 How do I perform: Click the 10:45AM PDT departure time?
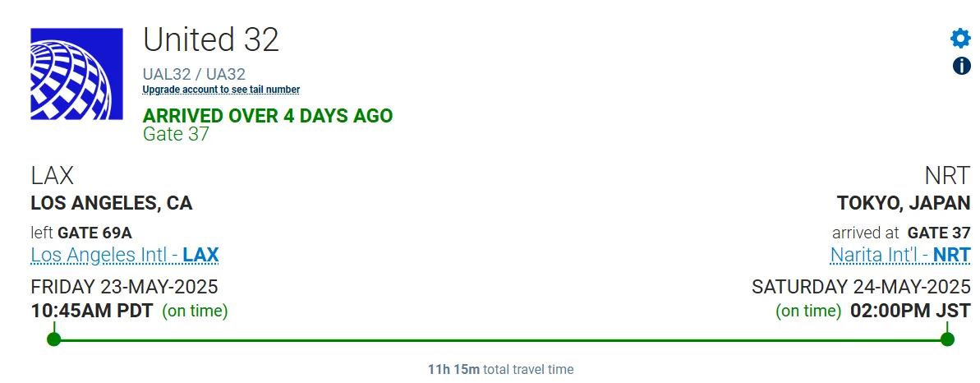click(x=92, y=311)
